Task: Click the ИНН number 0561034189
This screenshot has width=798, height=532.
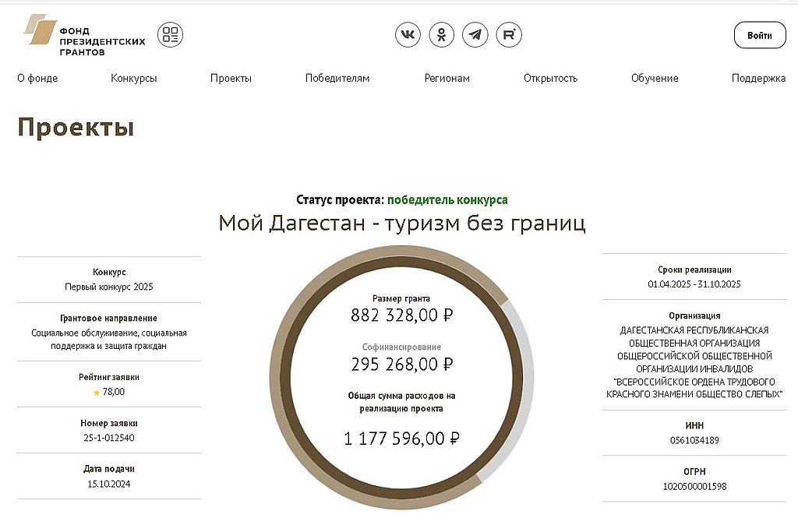Action: (694, 440)
